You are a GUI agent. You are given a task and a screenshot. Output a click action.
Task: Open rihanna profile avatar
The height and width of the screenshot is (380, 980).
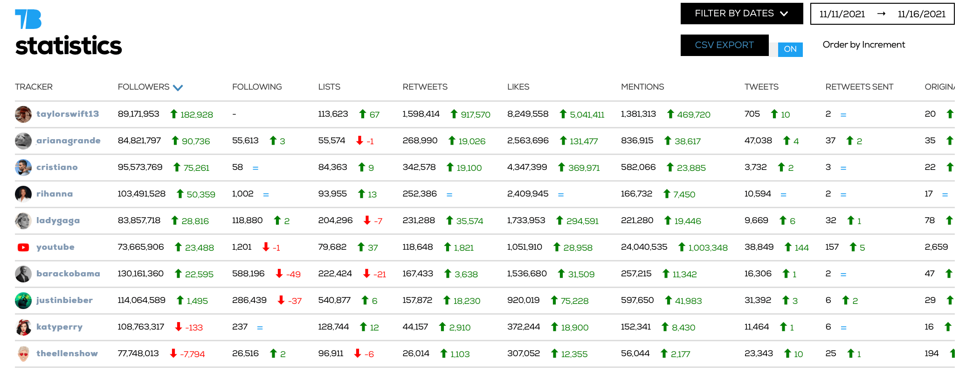(x=23, y=194)
